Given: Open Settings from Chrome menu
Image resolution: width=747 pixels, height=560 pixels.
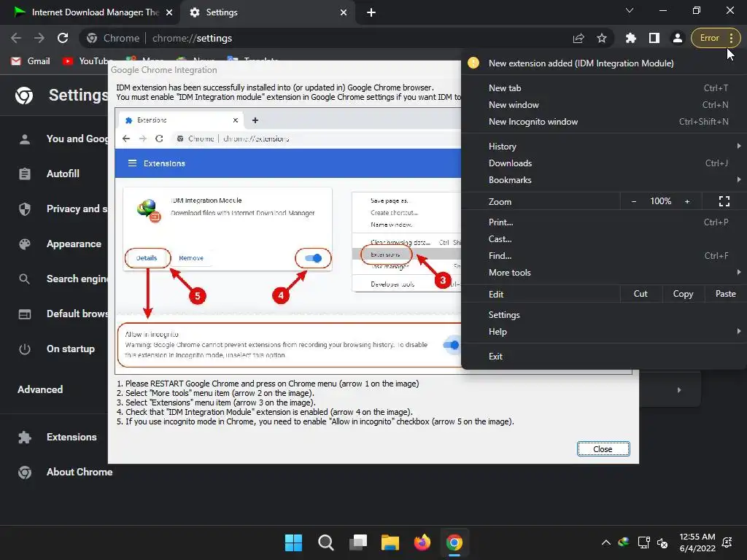Looking at the screenshot, I should click(x=604, y=315).
